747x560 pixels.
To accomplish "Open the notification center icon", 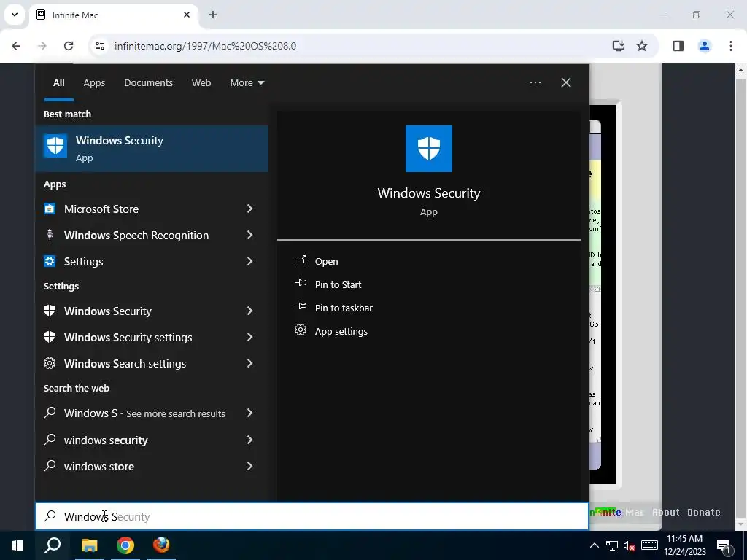I will click(x=724, y=545).
